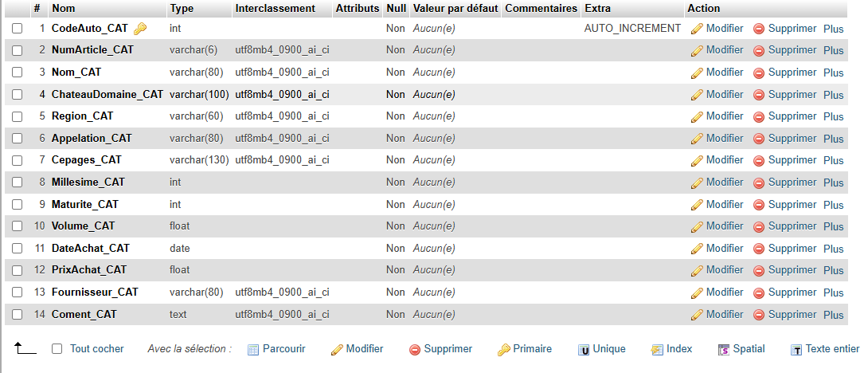Screen dimensions: 868x373
Task: Tick the Millesime_CAT row checkbox
Action: (18, 183)
